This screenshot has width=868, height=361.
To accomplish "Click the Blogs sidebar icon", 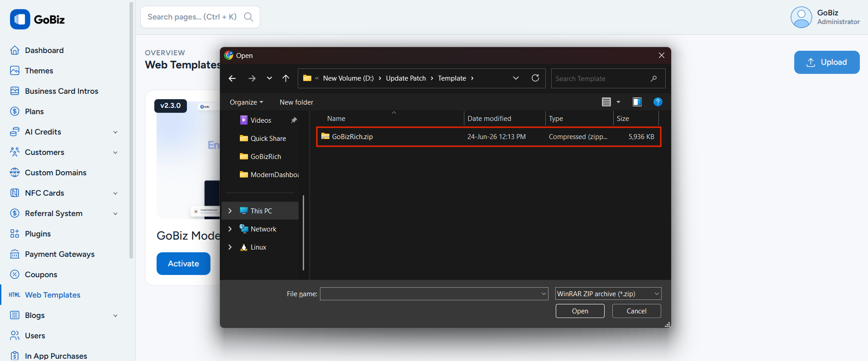I will pos(15,315).
